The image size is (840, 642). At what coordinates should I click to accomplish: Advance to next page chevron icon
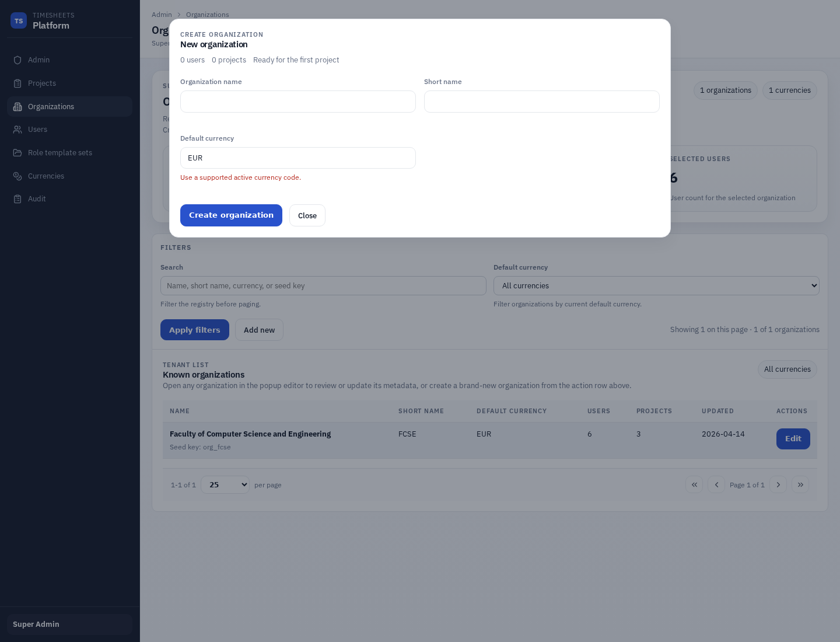point(778,484)
